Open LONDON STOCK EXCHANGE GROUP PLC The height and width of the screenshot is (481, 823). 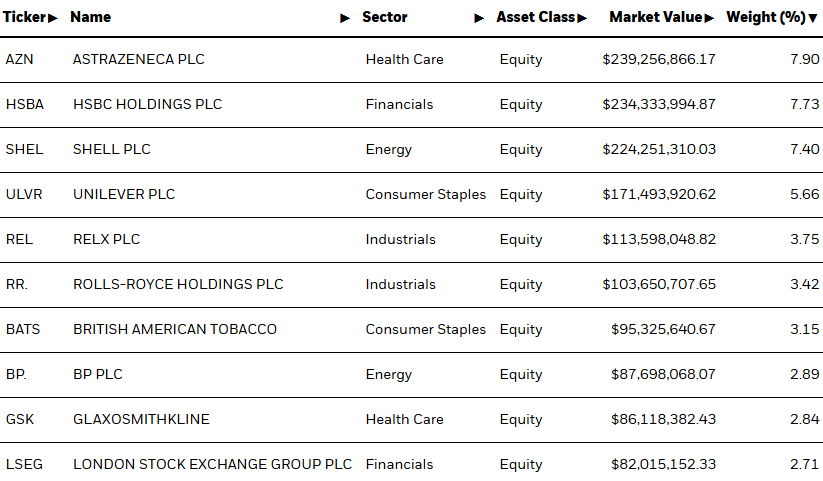pyautogui.click(x=212, y=464)
